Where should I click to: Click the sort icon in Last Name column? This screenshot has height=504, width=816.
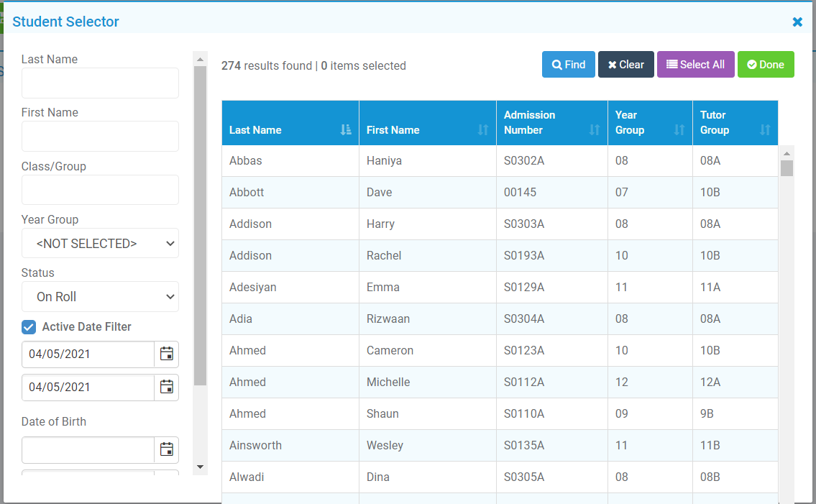click(x=346, y=130)
